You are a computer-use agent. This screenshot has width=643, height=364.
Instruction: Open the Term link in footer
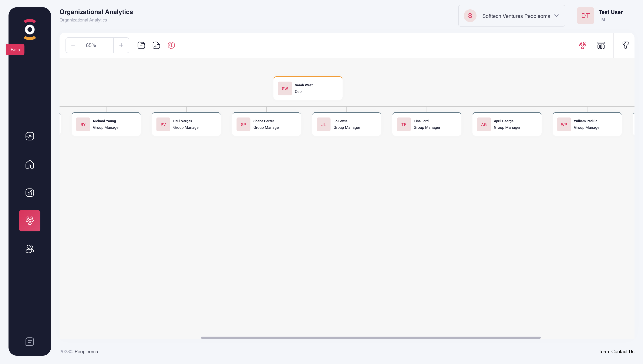[x=603, y=351]
